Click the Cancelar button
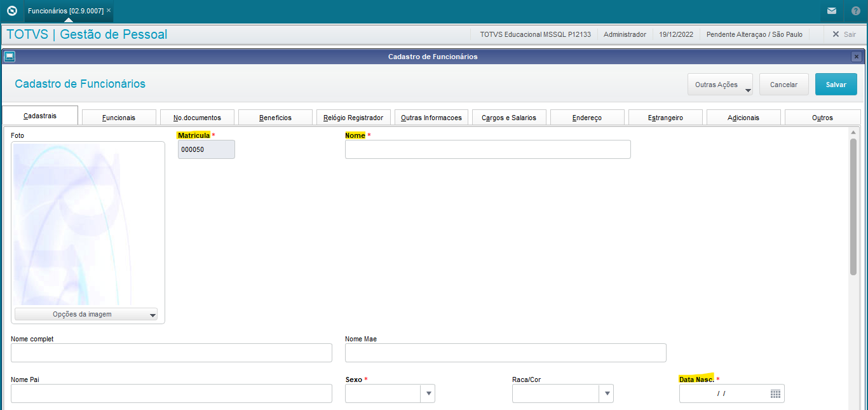This screenshot has height=410, width=868. pyautogui.click(x=783, y=85)
